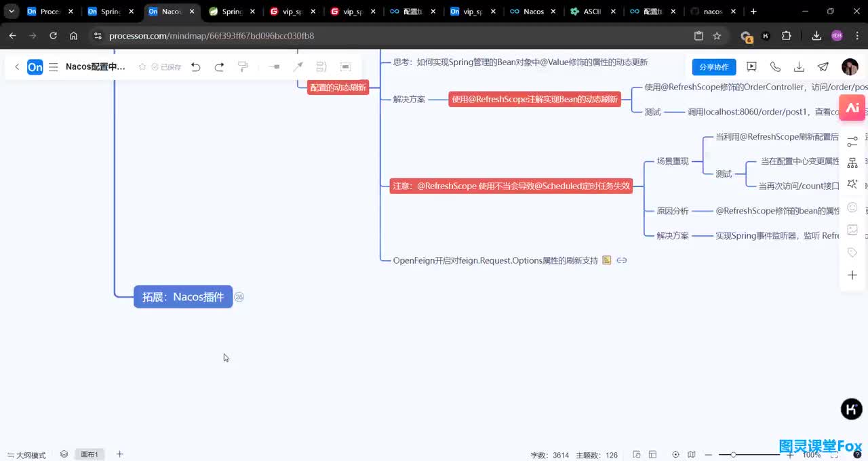The width and height of the screenshot is (868, 461).
Task: Open the version history icon in status bar
Action: point(637,455)
